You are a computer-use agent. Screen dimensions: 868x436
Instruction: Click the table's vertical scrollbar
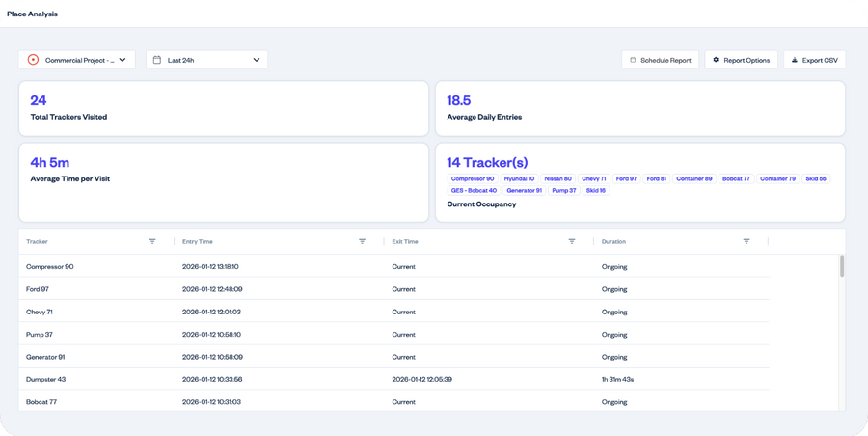841,266
